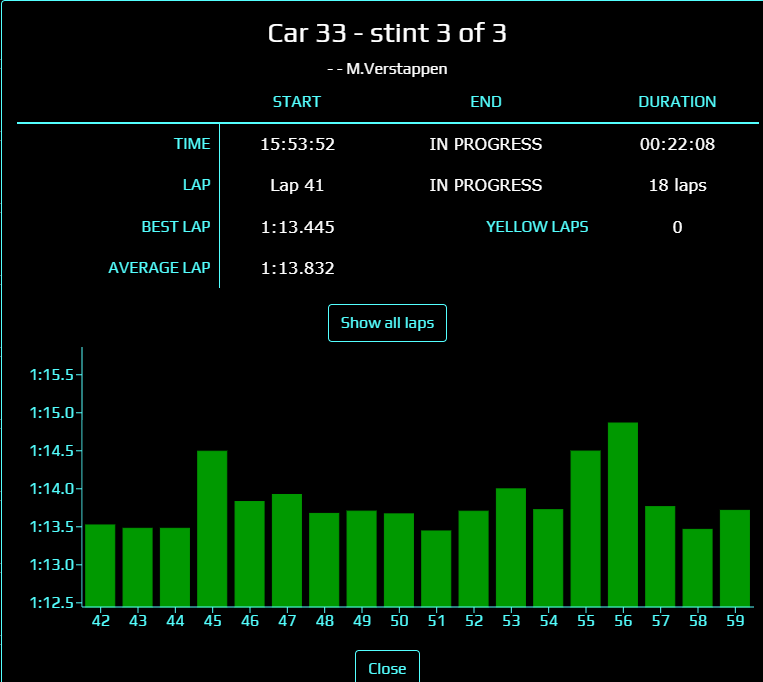
Task: Select the lap 42 bar in the chart
Action: (100, 565)
